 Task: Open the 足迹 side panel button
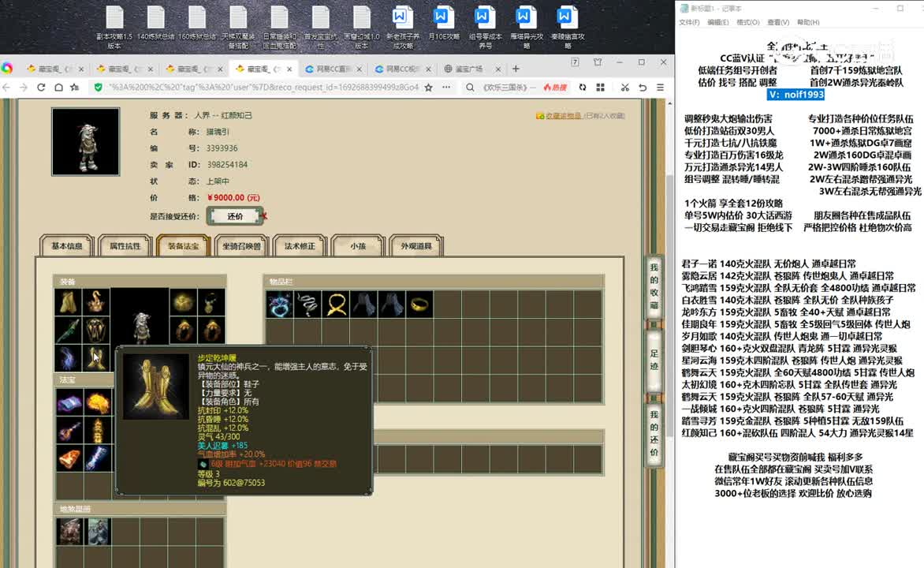654,360
